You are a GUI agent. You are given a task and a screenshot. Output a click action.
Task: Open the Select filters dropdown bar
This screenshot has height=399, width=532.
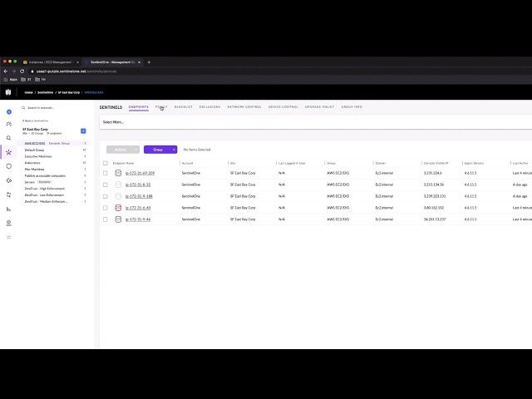[316, 122]
